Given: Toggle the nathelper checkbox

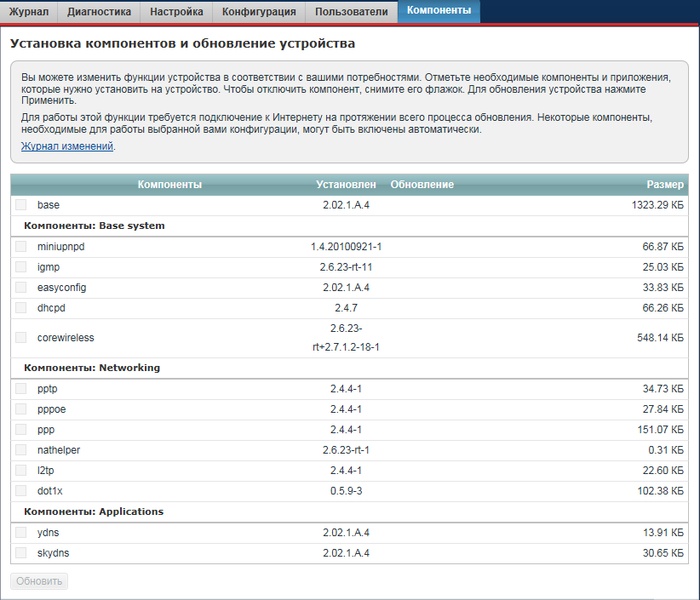Looking at the screenshot, I should click(x=20, y=450).
